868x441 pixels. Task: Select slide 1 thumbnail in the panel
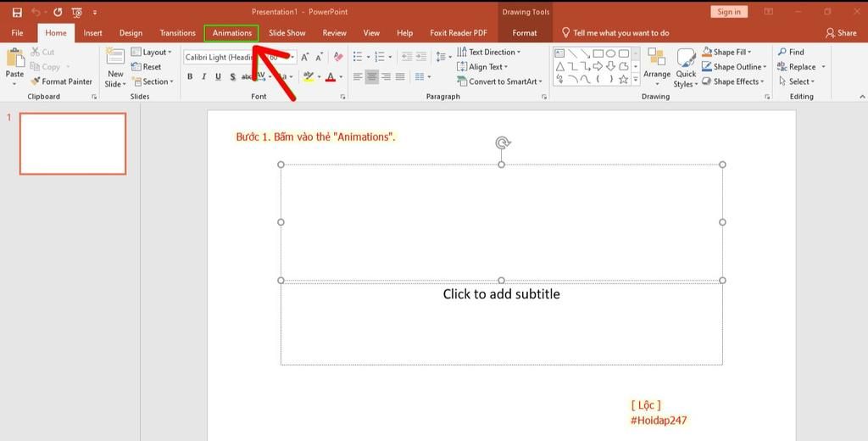point(73,143)
